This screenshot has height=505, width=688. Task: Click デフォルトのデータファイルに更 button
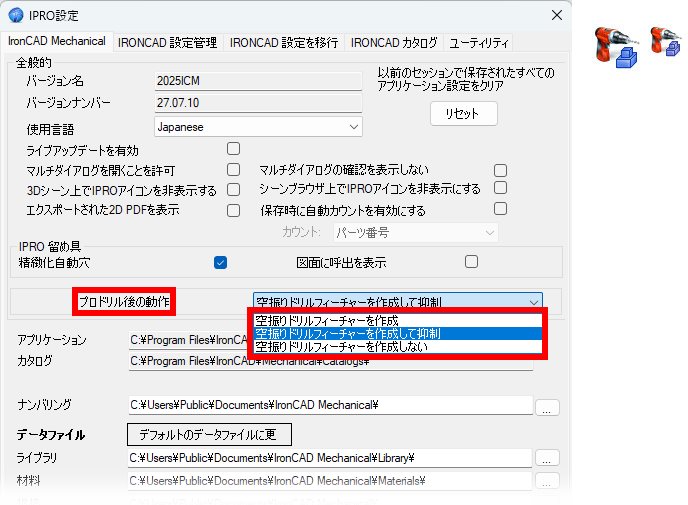[x=209, y=434]
